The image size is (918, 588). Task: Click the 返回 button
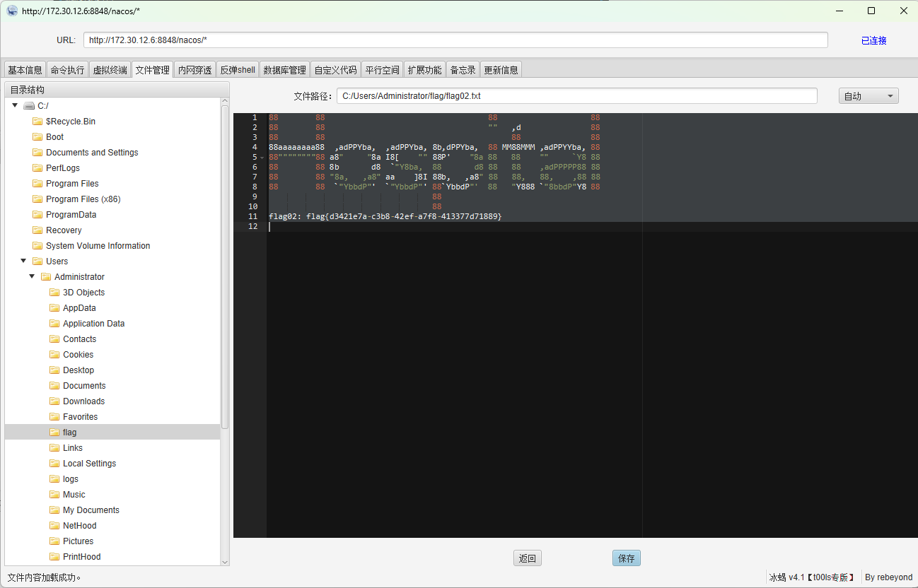[x=527, y=558]
